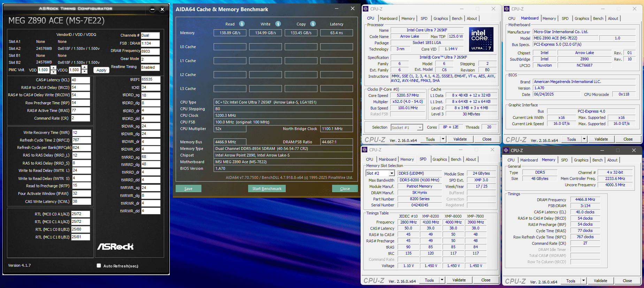Open the Slot #2 memory slot dropdown

click(392, 173)
